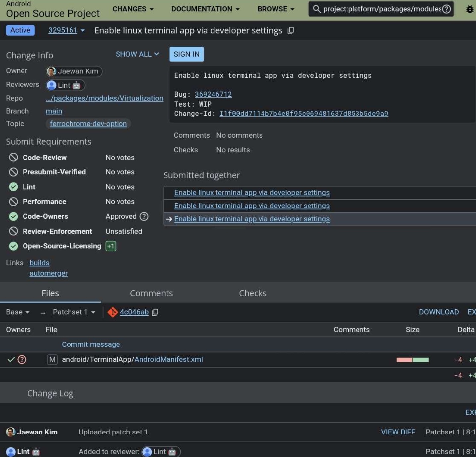The image size is (476, 457).
Task: Click Lint avatar in change log row
Action: tap(11, 452)
